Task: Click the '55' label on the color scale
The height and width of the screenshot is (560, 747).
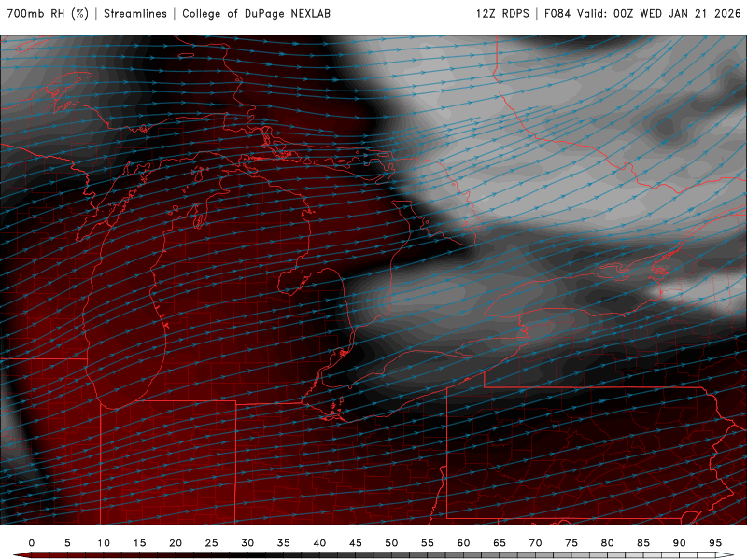Action: 428,543
